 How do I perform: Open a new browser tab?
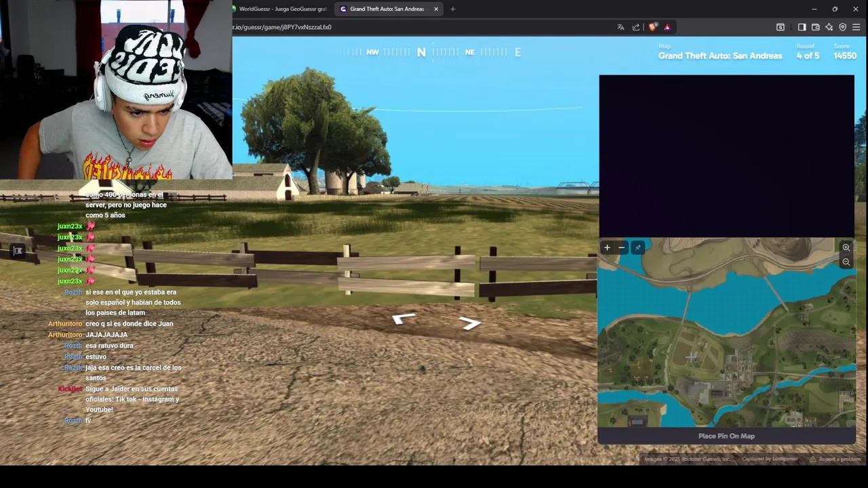point(453,9)
